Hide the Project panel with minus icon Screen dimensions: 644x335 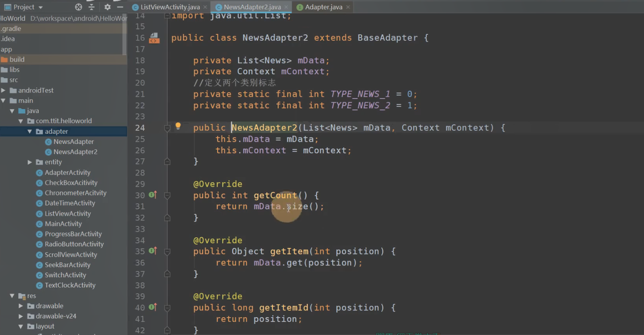coord(120,7)
